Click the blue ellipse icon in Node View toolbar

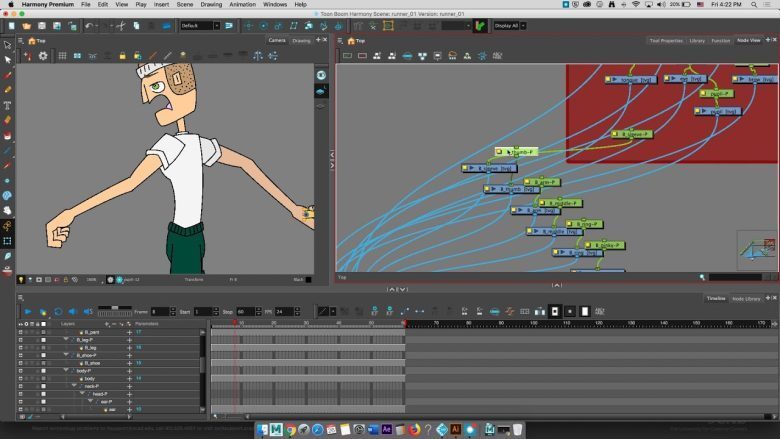coord(407,56)
